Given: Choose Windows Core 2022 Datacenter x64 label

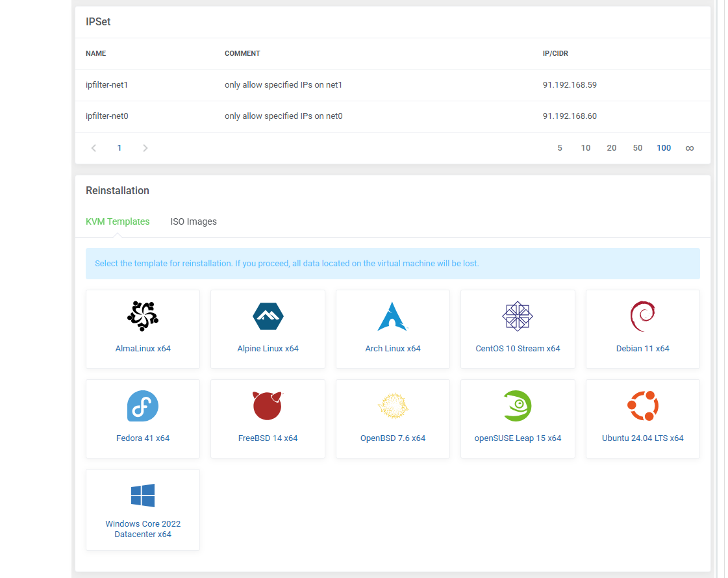Looking at the screenshot, I should (143, 529).
